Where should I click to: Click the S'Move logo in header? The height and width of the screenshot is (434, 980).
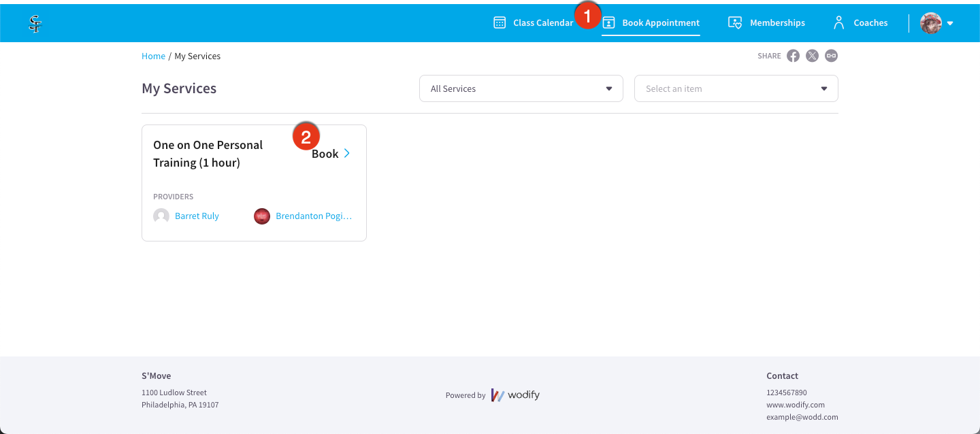point(35,24)
